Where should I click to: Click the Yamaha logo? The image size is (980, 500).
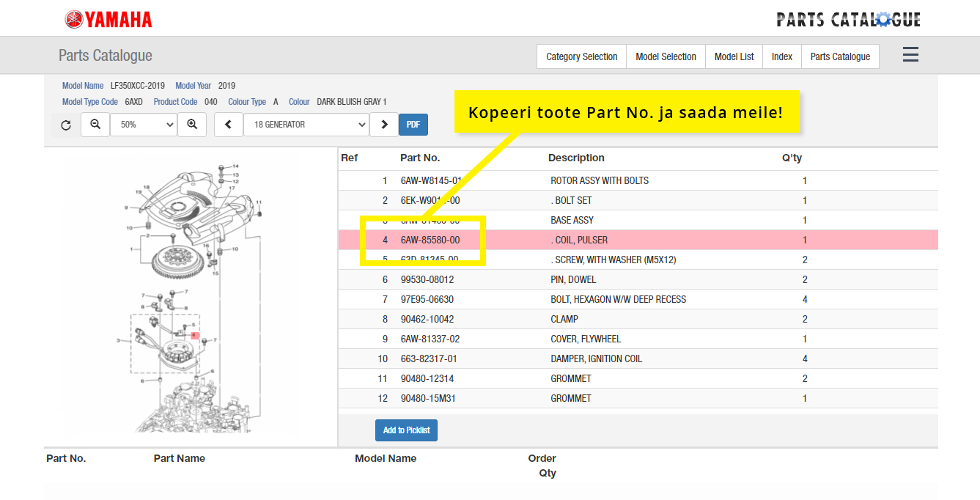coord(108,20)
